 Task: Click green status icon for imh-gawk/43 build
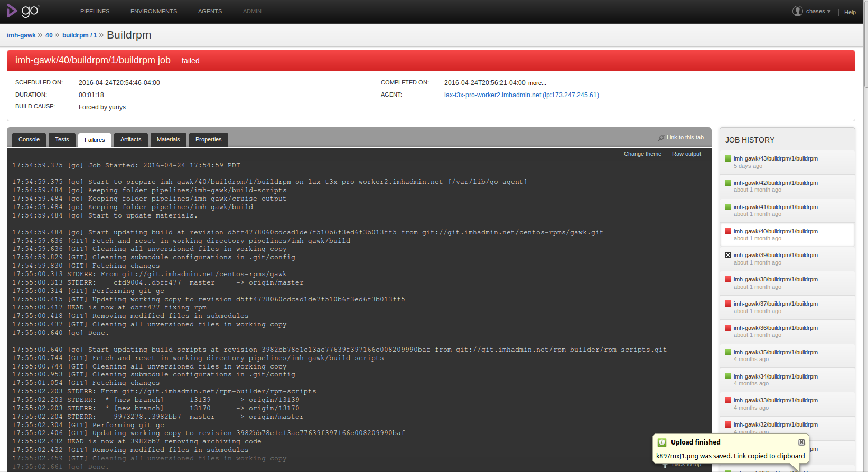(727, 158)
